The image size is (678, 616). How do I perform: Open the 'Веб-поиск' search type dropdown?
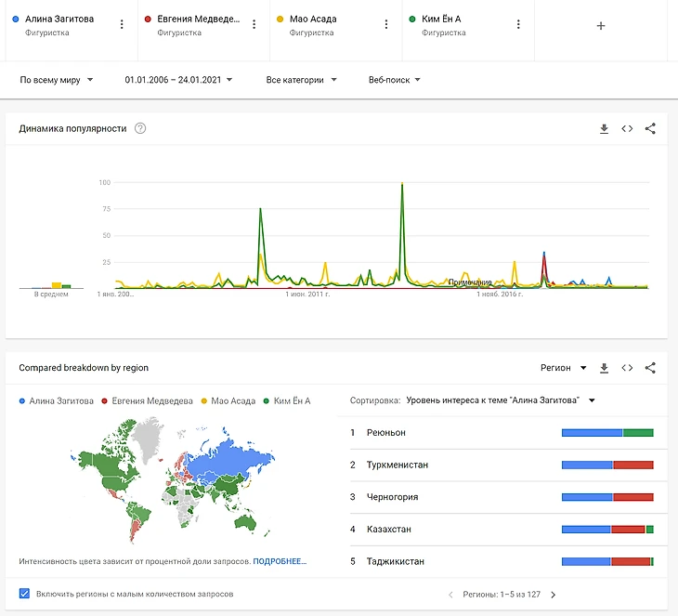(x=395, y=80)
